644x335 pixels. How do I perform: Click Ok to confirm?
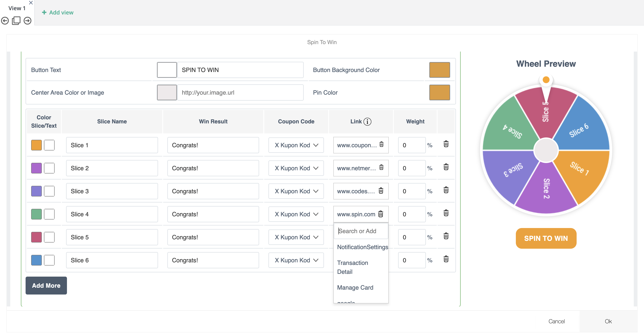tap(608, 321)
